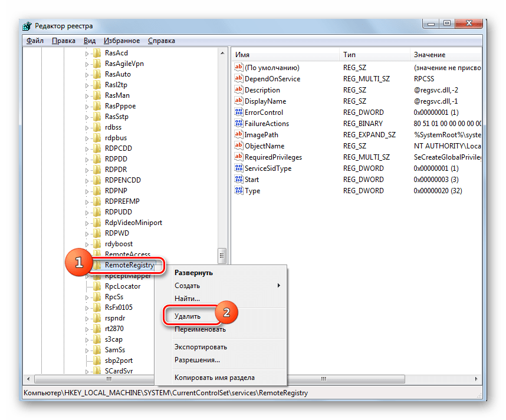
Task: Expand the rdpbus key arrow
Action: pyautogui.click(x=87, y=138)
